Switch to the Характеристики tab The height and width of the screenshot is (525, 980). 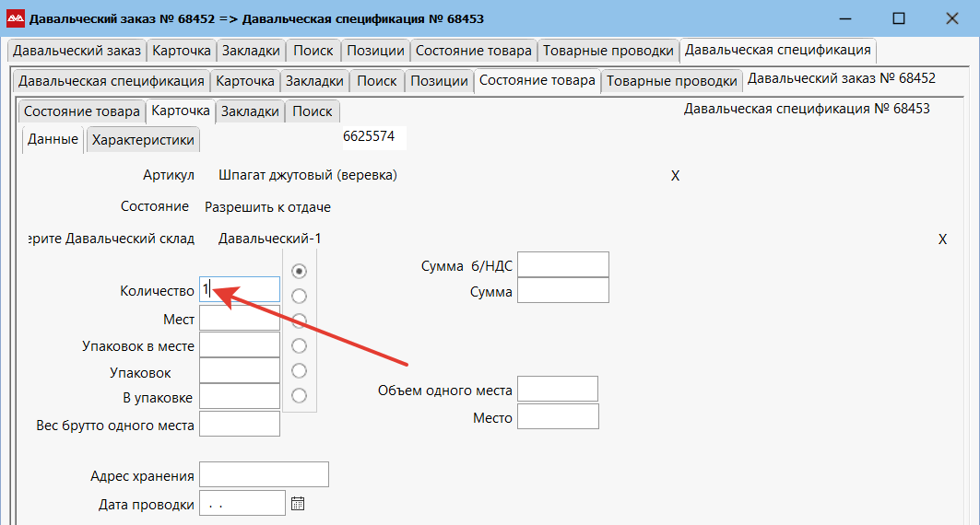point(143,140)
